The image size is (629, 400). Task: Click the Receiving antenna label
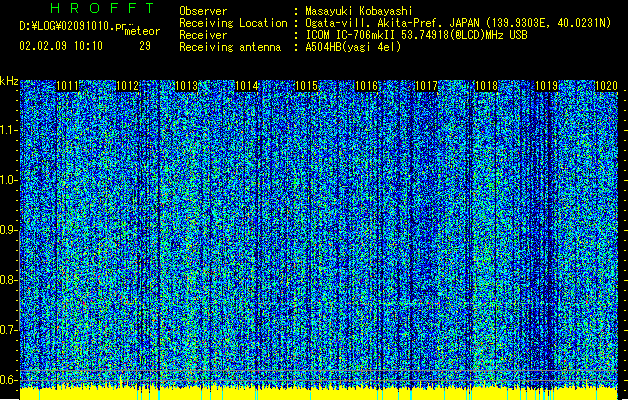[230, 47]
